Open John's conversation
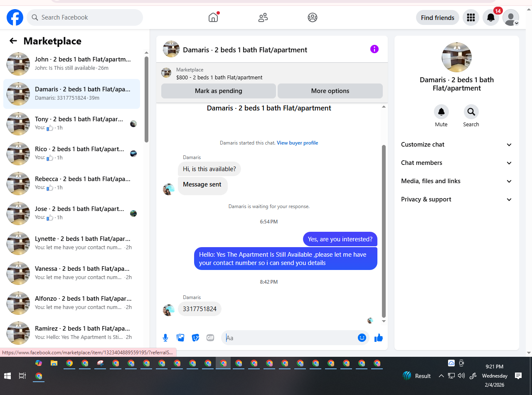This screenshot has height=395, width=532. coord(71,64)
